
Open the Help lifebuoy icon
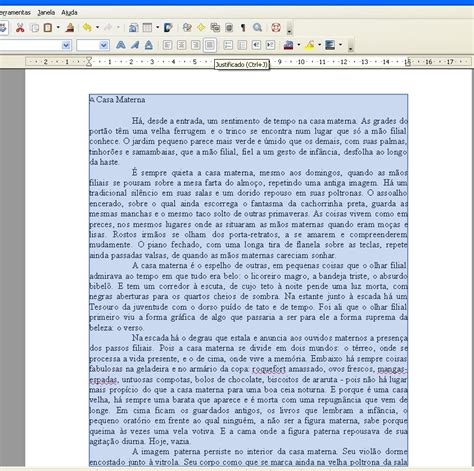276,28
